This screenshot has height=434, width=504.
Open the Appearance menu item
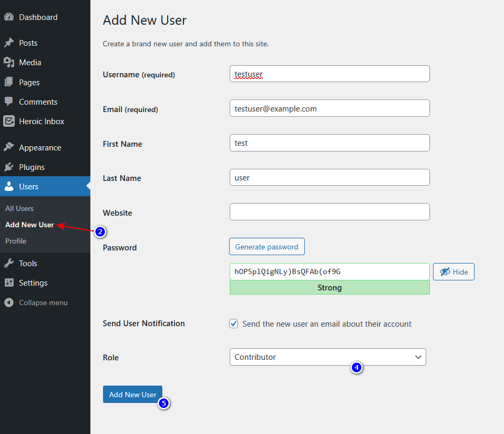pos(40,147)
